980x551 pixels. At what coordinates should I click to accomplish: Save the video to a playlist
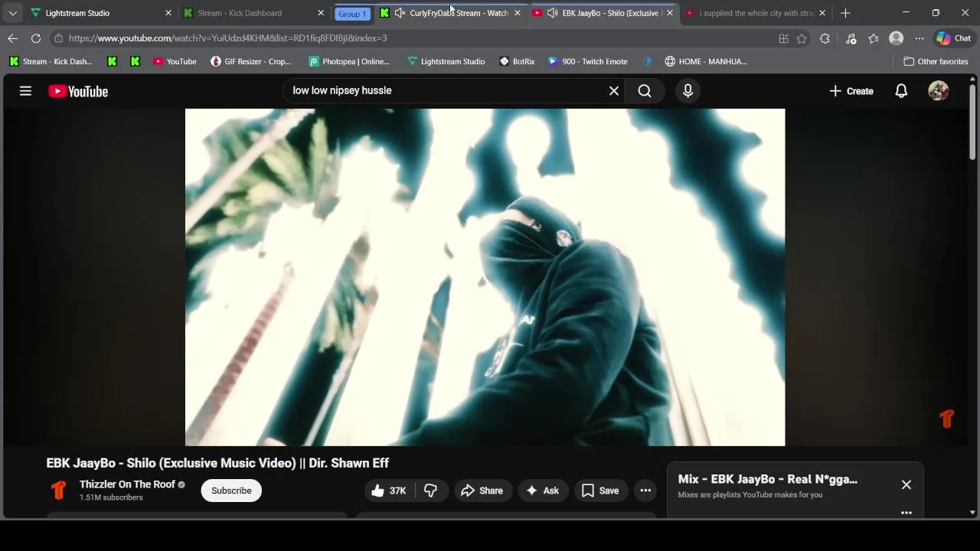click(x=600, y=491)
